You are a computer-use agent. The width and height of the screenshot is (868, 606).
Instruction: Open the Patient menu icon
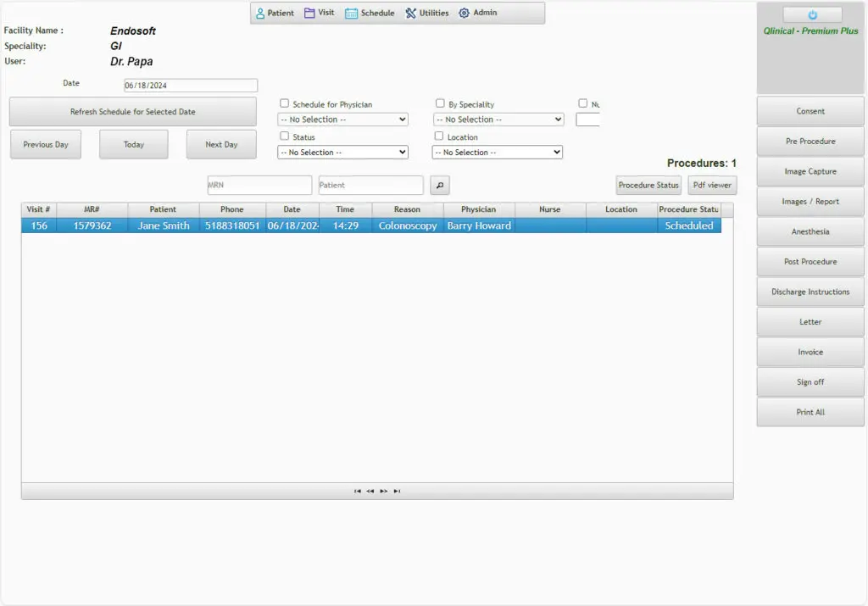click(259, 13)
